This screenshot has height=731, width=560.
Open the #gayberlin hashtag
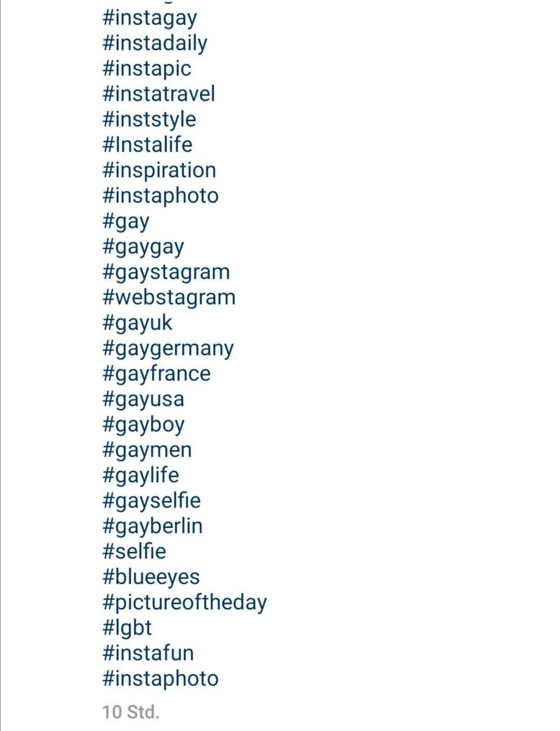[153, 526]
